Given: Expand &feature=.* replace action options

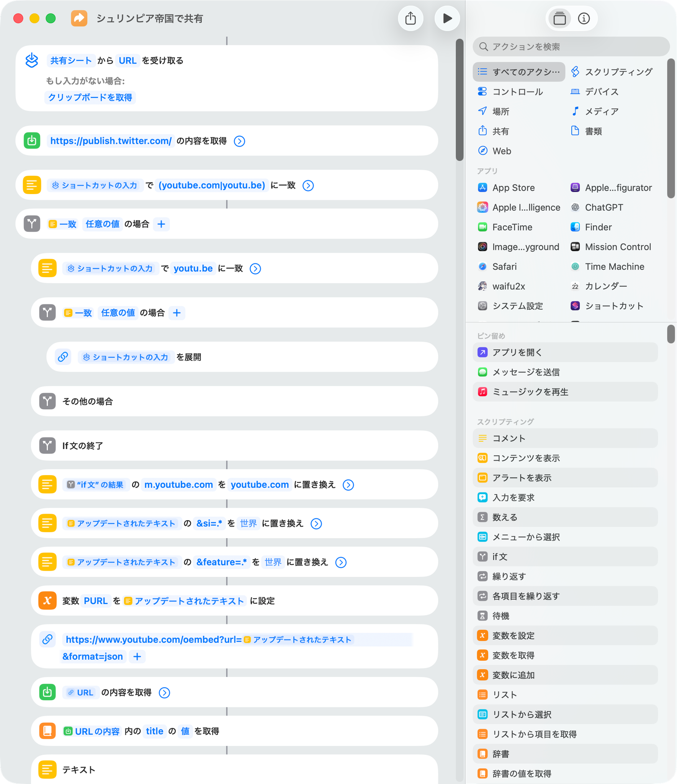Looking at the screenshot, I should point(340,562).
